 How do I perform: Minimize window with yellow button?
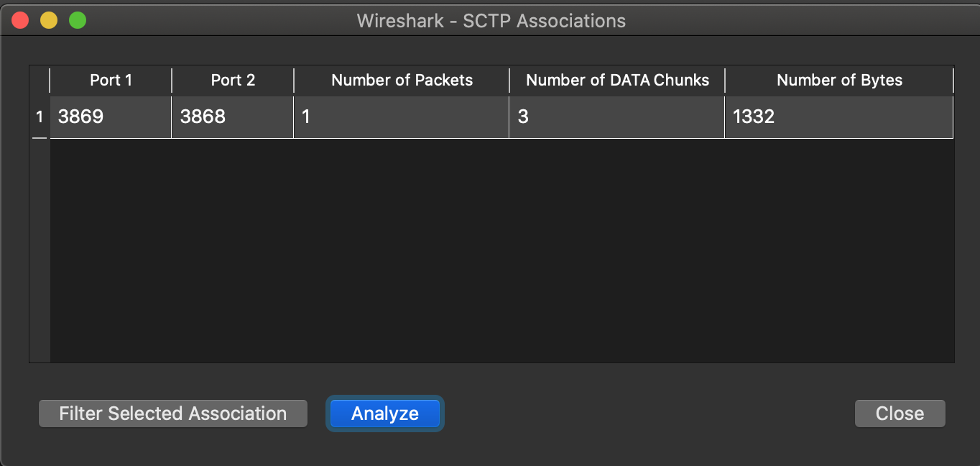[49, 21]
